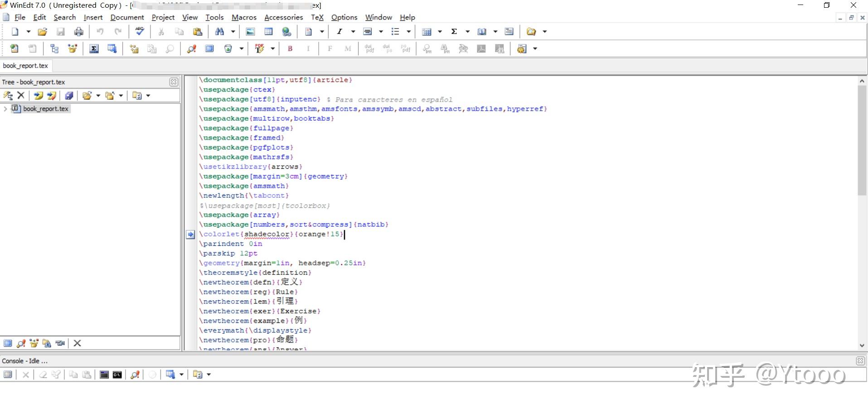Close the Tree panel
This screenshot has width=868, height=410.
tap(174, 82)
